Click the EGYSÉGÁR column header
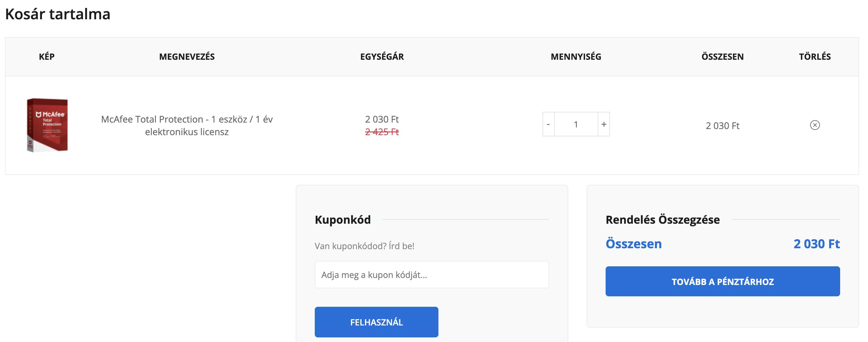The height and width of the screenshot is (342, 868). (382, 57)
